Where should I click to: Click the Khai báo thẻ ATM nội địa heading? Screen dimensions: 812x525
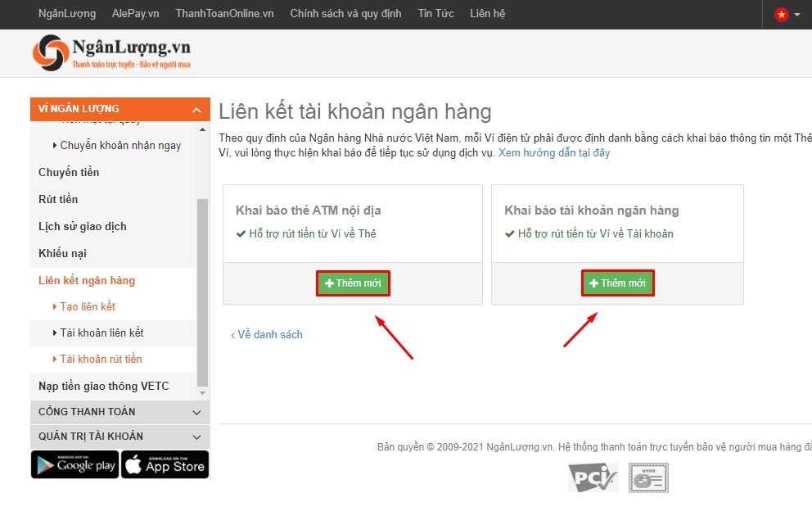click(x=308, y=210)
